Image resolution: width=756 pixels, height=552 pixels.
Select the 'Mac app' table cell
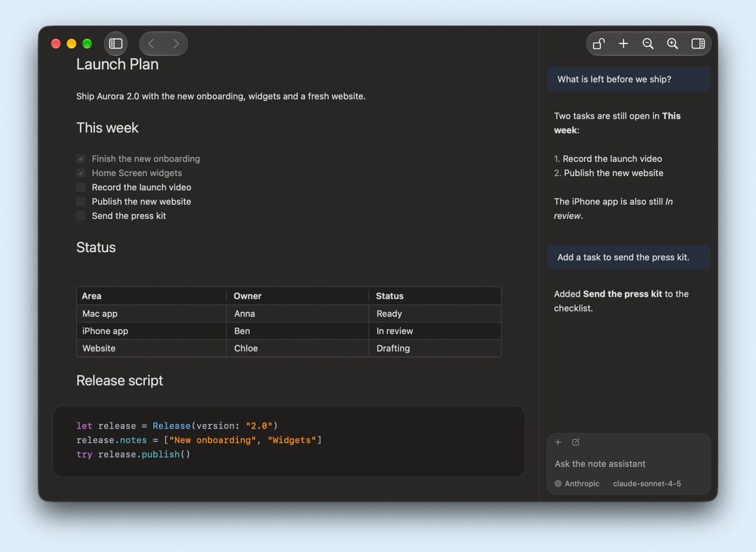(x=151, y=313)
